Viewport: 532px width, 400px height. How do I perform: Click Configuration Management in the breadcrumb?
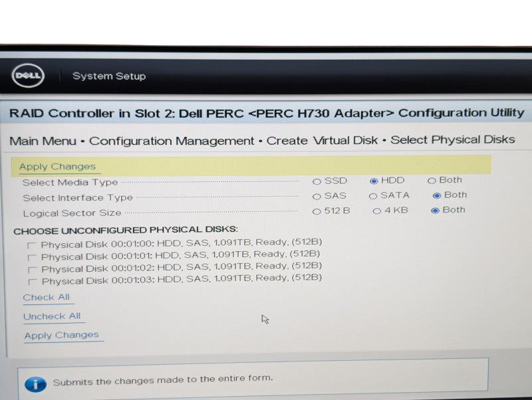tap(172, 141)
